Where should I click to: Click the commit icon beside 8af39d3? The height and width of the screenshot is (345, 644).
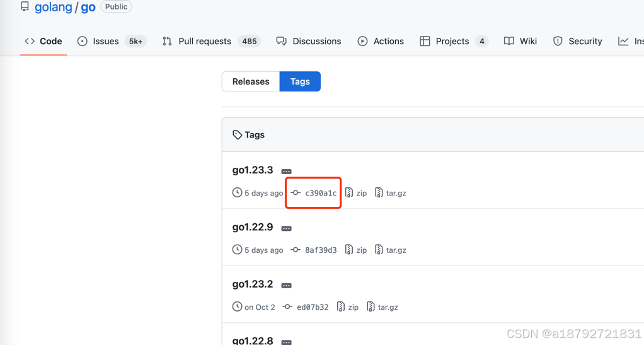296,250
